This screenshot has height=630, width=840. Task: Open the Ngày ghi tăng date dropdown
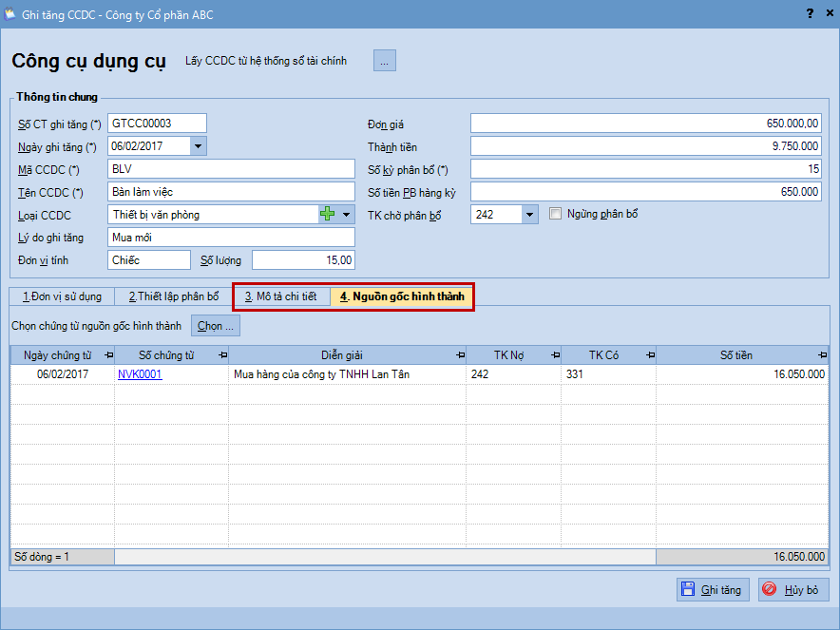pos(198,146)
